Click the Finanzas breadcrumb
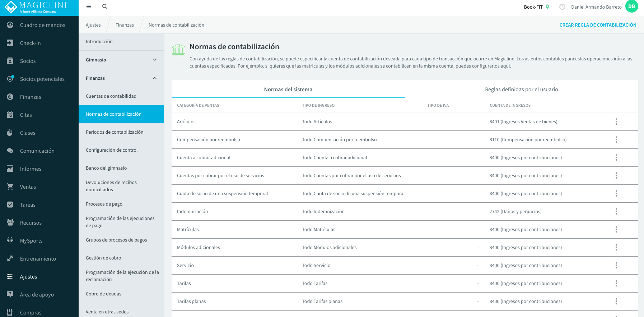 (x=125, y=25)
